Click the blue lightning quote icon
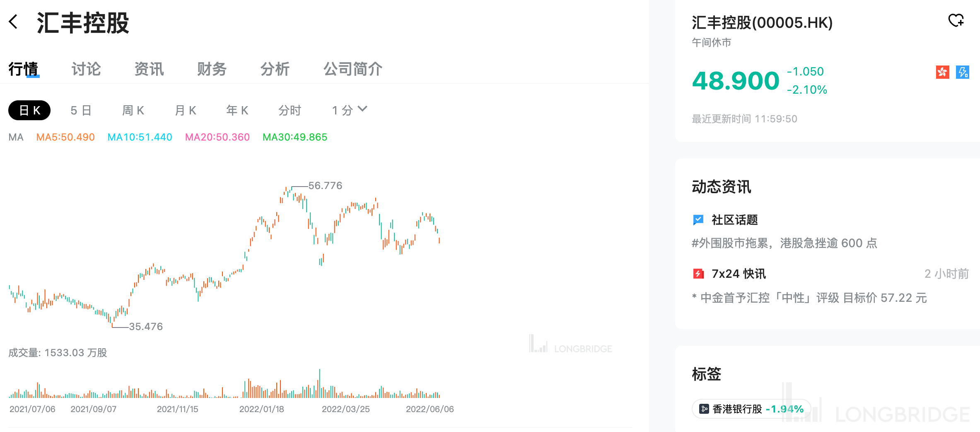This screenshot has width=980, height=432. coord(963,72)
